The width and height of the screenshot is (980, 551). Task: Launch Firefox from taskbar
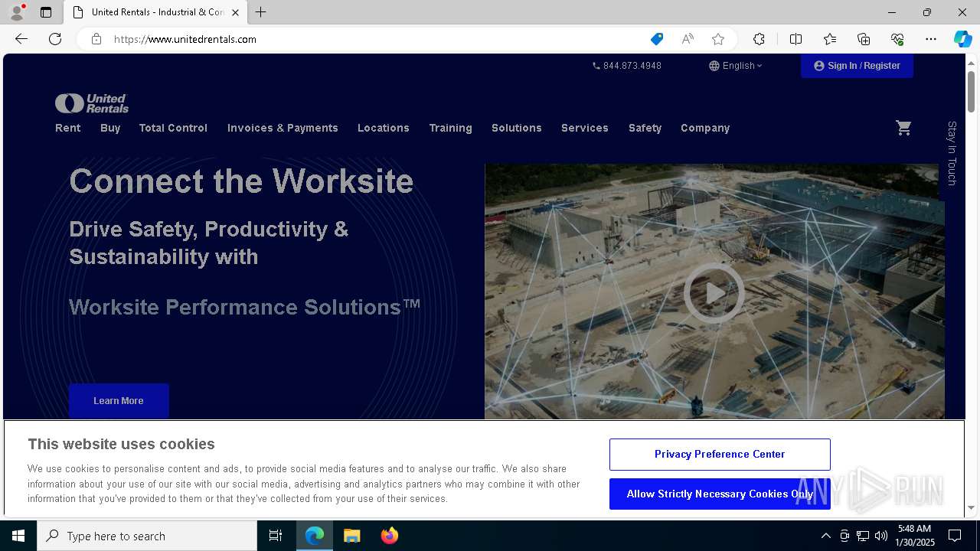coord(390,536)
